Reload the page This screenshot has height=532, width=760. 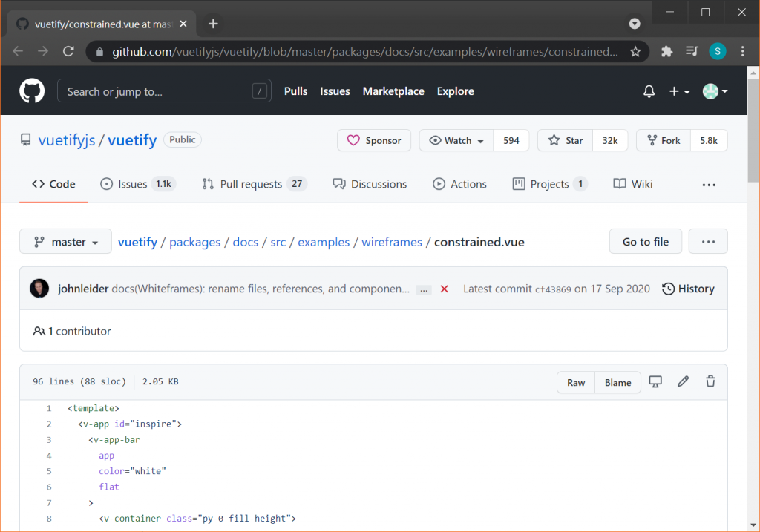(68, 51)
